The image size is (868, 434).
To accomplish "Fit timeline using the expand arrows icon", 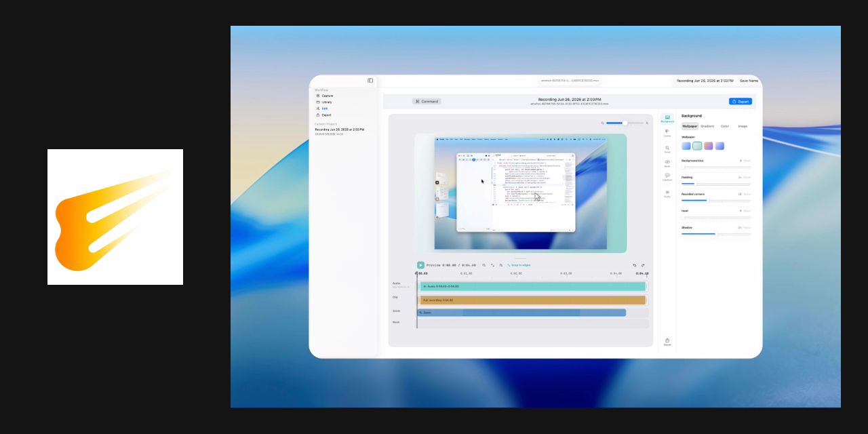I will tap(492, 265).
